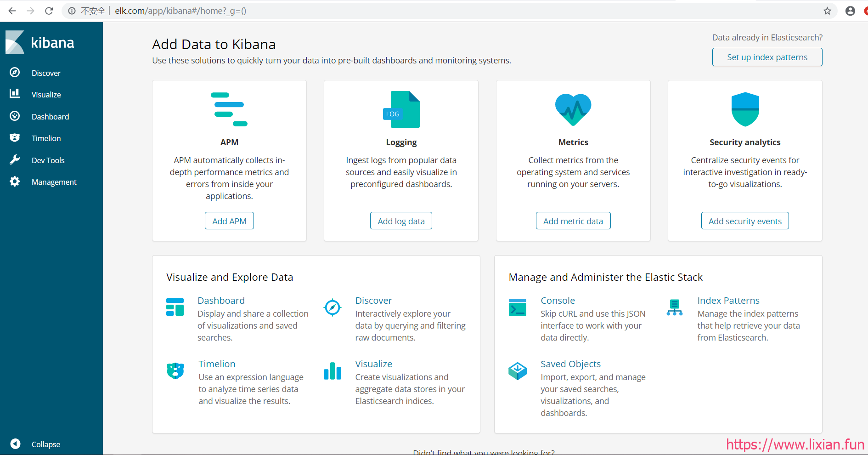This screenshot has width=868, height=455.
Task: Click the Saved Objects box icon
Action: (x=518, y=371)
